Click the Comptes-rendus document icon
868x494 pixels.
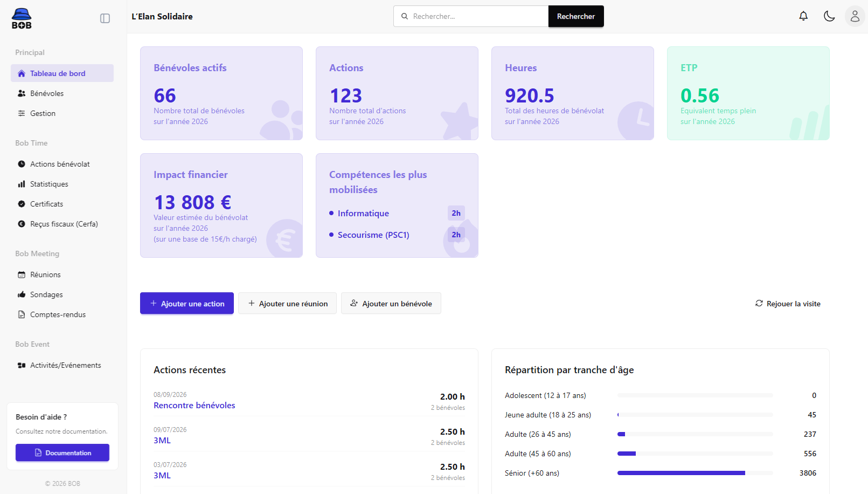coord(22,314)
